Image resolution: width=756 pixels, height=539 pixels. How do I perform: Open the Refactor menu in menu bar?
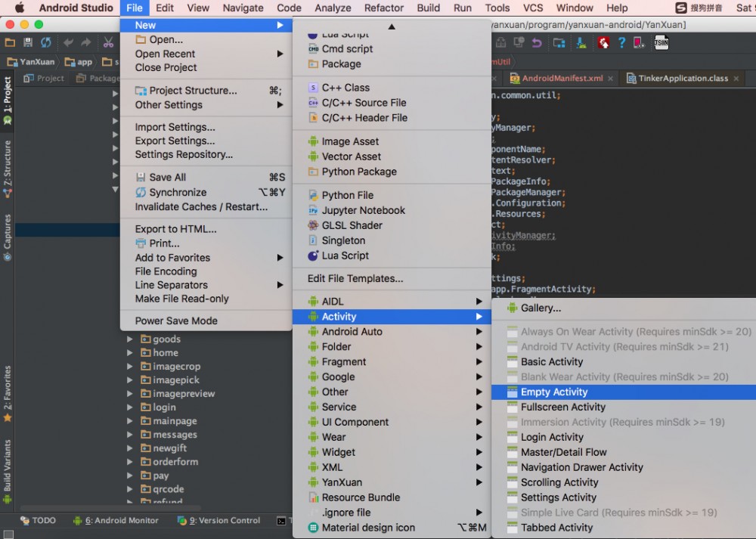point(383,8)
